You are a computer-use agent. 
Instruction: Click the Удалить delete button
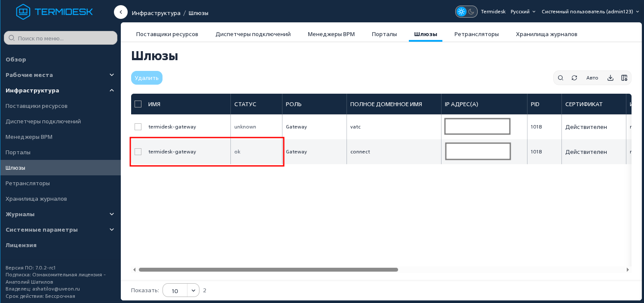[x=147, y=78]
